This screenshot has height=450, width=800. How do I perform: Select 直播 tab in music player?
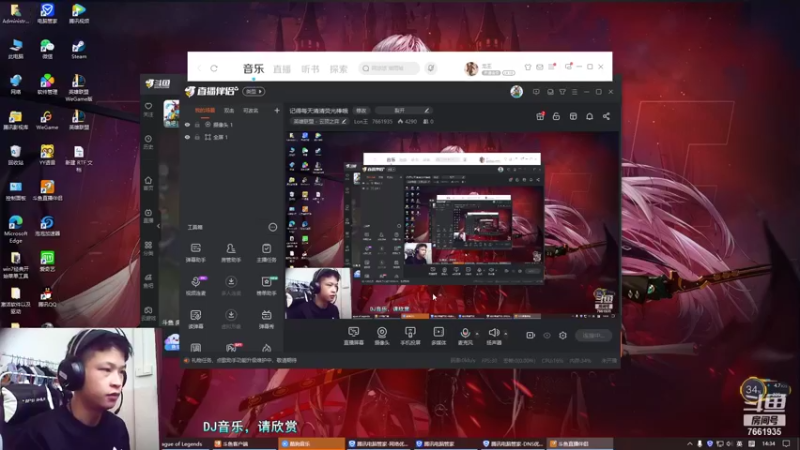pyautogui.click(x=282, y=69)
